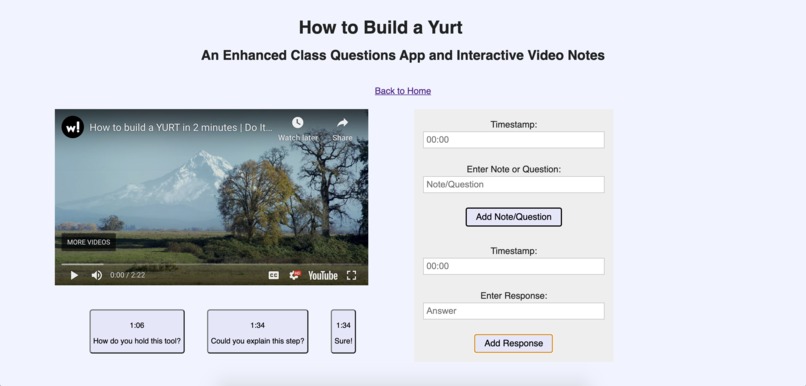Click the Enhanced Class Questions App subtitle
This screenshot has height=386, width=806.
coord(402,56)
